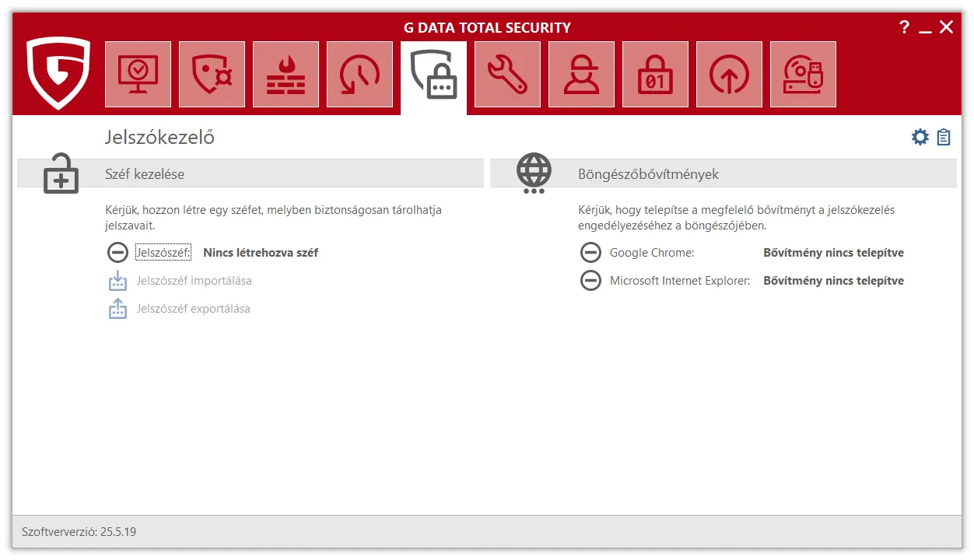Open the Security Center monitor tab

click(138, 75)
